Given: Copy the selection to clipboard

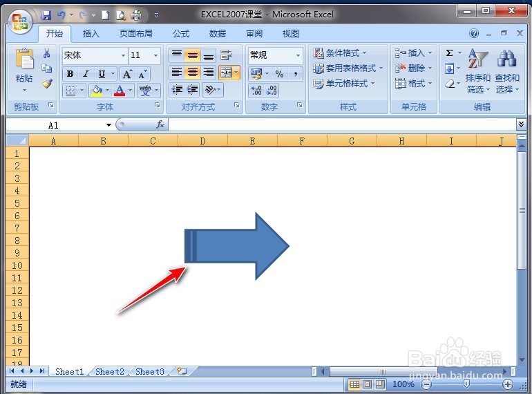Looking at the screenshot, I should (x=47, y=68).
